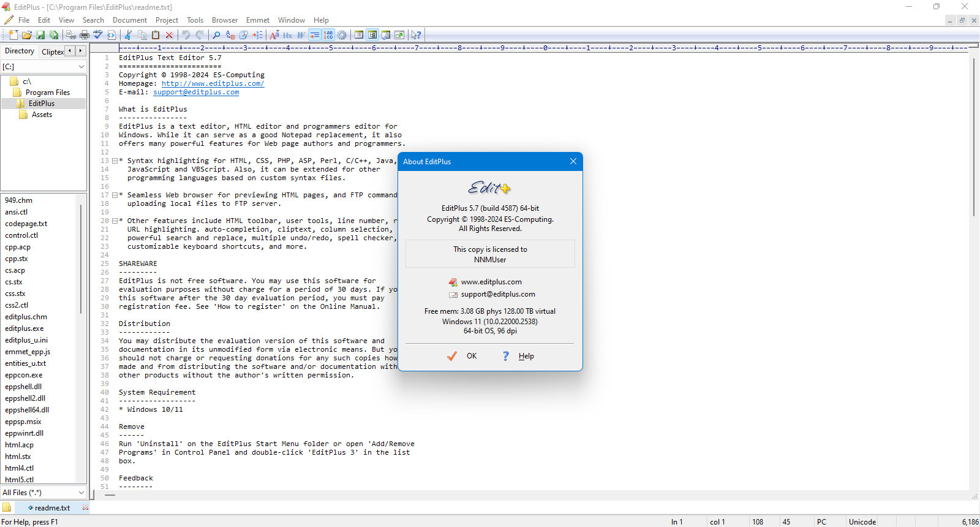The width and height of the screenshot is (980, 527).
Task: Switch to the Cliptext sidebar tab
Action: [x=52, y=51]
